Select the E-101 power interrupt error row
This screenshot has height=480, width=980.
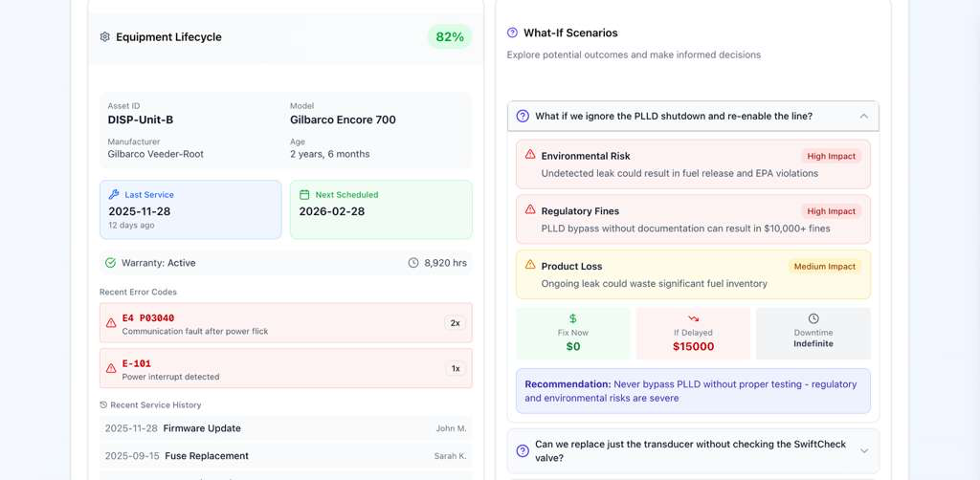click(285, 369)
